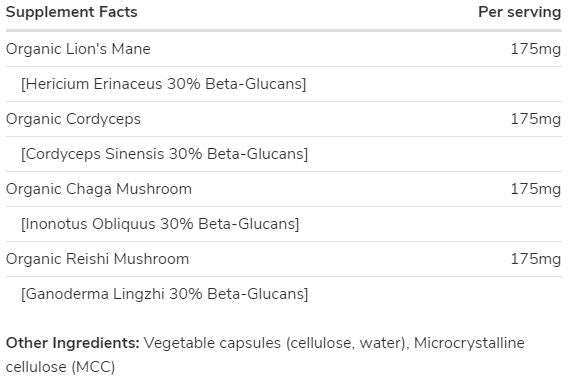Click the Lion's Mane 175mg value
This screenshot has height=383, width=579.
536,49
